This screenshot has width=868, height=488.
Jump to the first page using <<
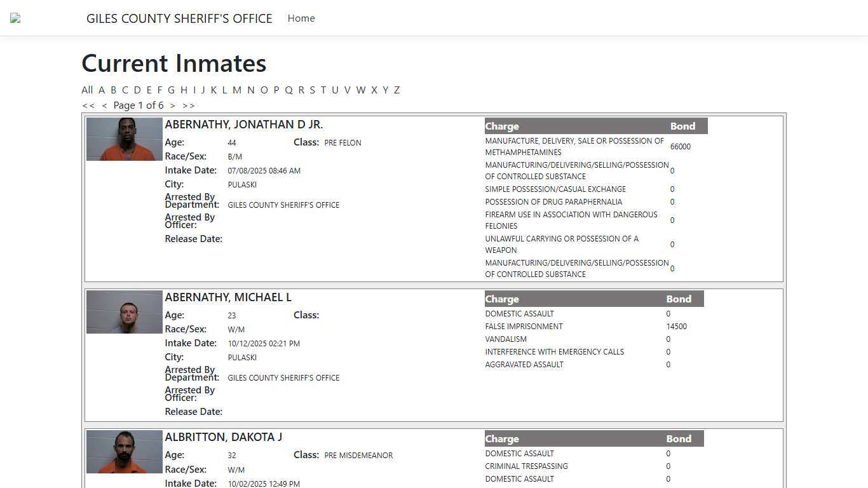click(88, 105)
